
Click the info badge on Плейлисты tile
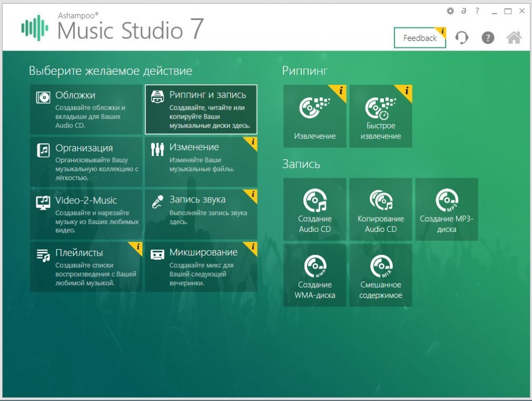[x=137, y=247]
